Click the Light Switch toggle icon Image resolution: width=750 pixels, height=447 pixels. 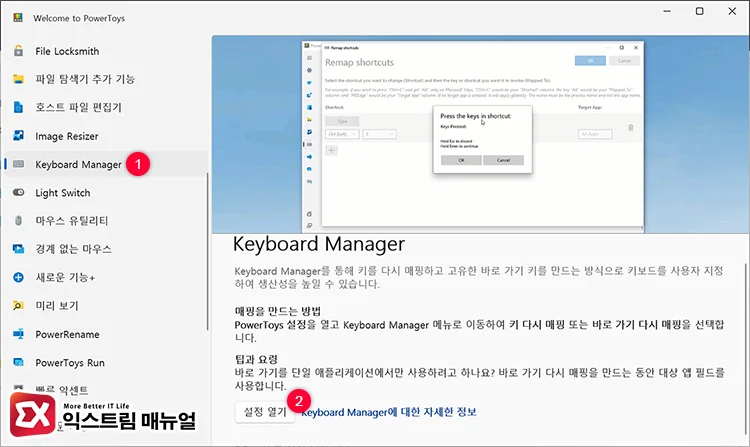[18, 192]
